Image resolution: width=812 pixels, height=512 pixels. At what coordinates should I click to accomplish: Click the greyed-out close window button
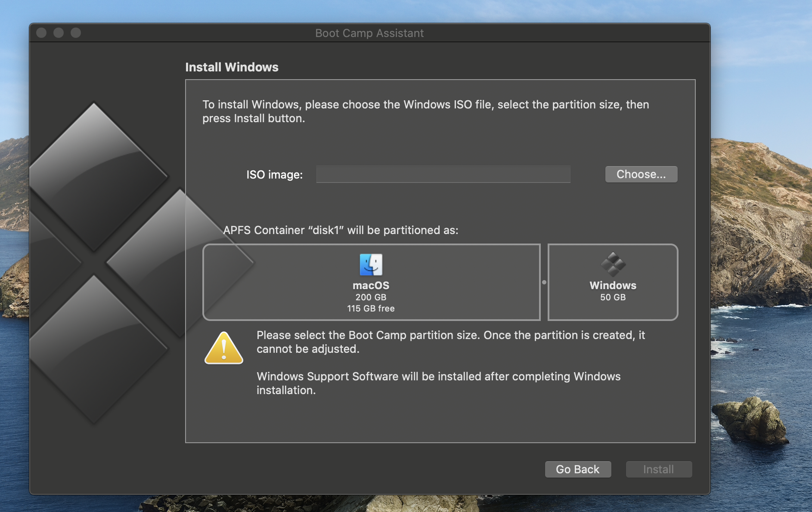pos(41,33)
